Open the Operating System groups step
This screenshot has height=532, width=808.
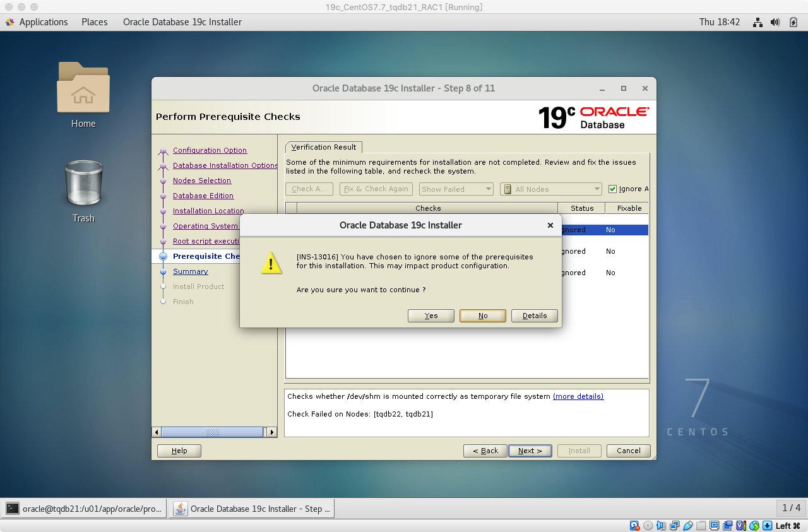click(x=206, y=226)
